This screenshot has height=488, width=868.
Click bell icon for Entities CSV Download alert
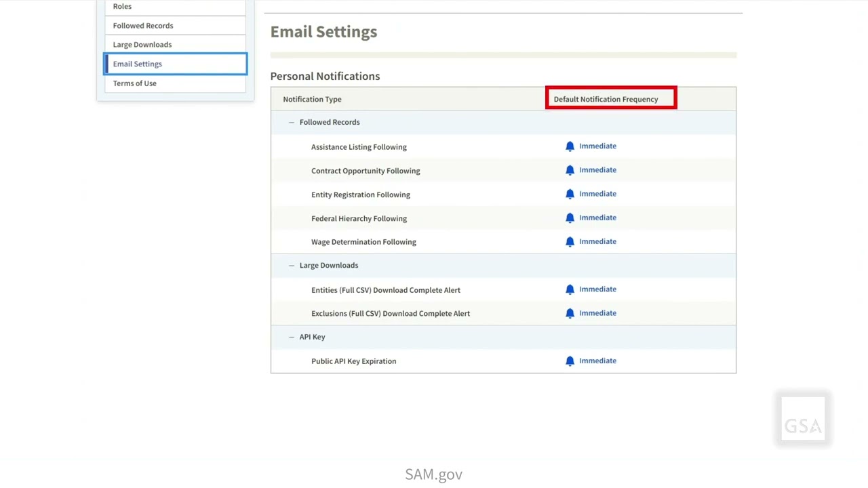click(x=570, y=289)
